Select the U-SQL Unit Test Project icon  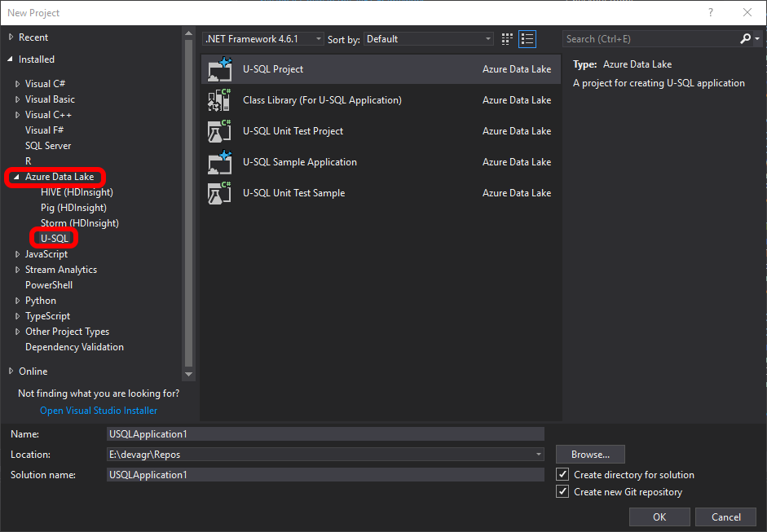pyautogui.click(x=219, y=131)
